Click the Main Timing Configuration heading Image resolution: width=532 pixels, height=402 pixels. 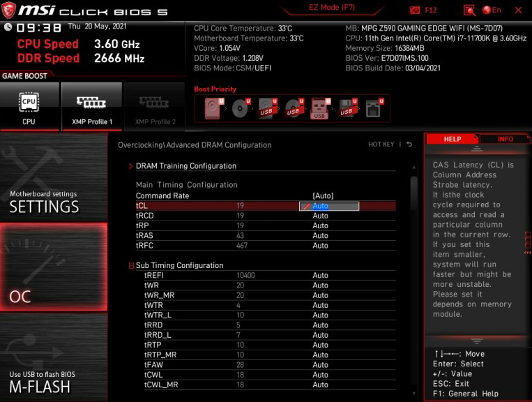coord(187,185)
